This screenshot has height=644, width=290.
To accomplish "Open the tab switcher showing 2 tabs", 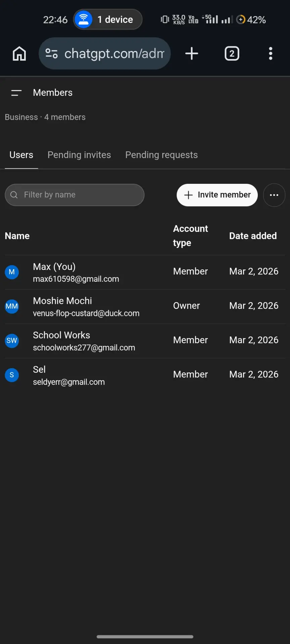I will coord(232,54).
